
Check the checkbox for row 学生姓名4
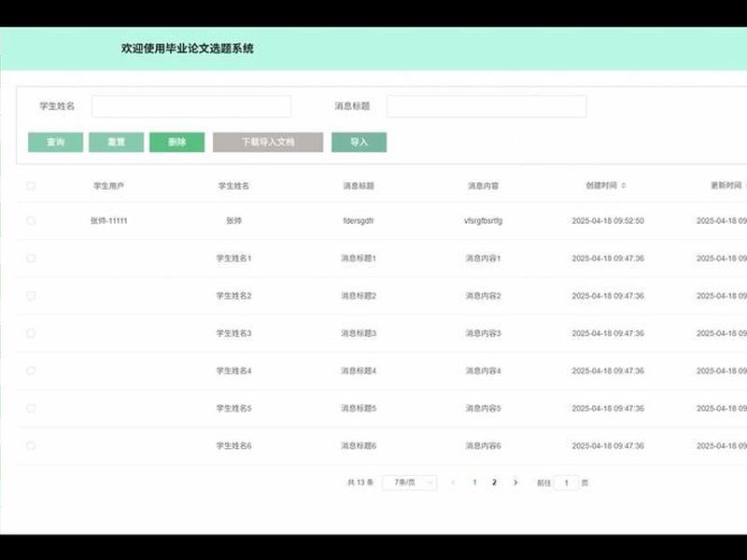(x=31, y=371)
